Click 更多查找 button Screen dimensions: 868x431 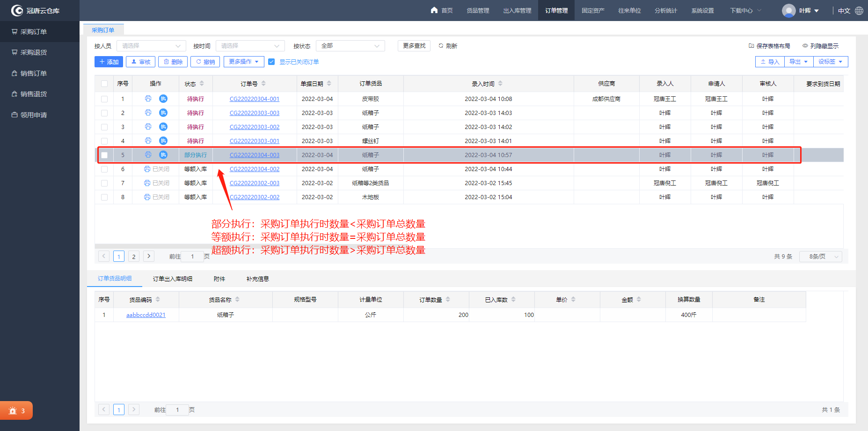tap(414, 46)
